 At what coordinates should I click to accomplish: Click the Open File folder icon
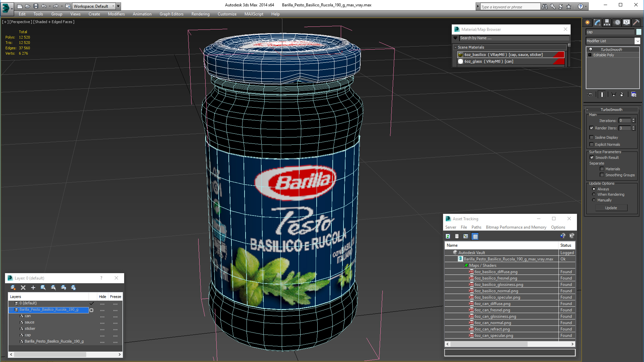click(x=28, y=6)
